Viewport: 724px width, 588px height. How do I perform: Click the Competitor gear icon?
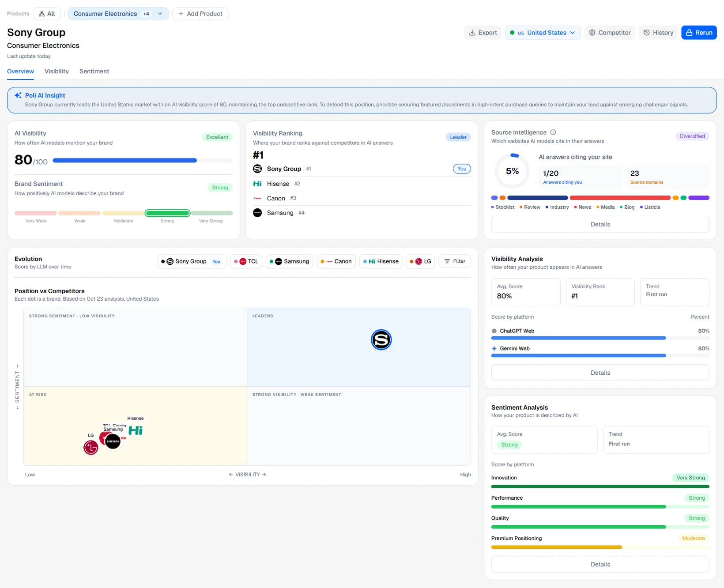point(592,33)
